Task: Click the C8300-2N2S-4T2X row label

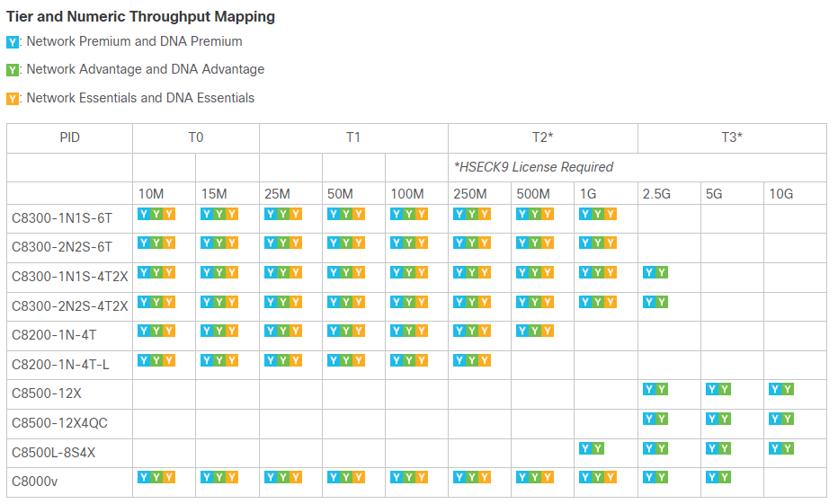Action: click(70, 306)
